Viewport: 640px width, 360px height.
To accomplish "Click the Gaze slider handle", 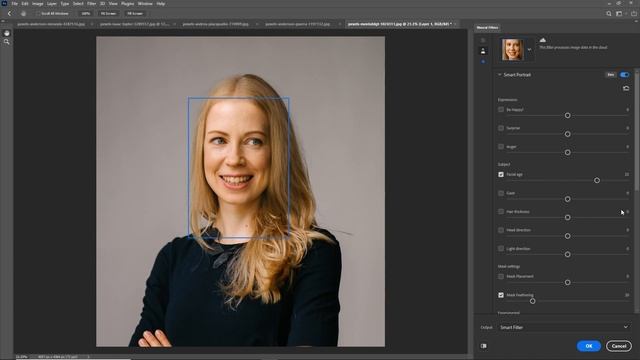I will (x=567, y=199).
